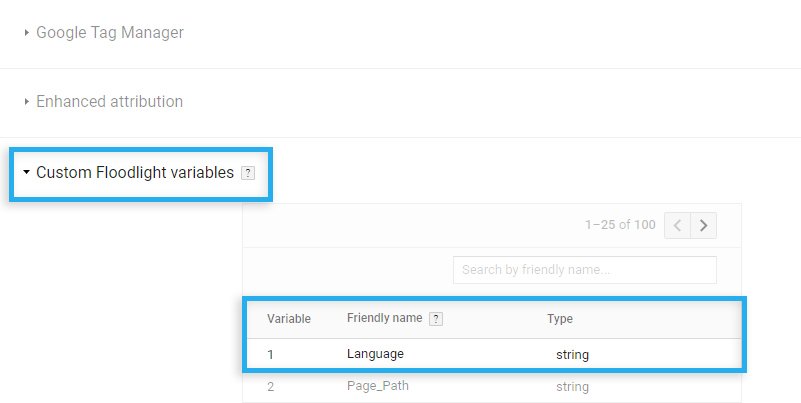Collapse the Custom Floodlight variables arrow
This screenshot has height=403, width=801.
[x=27, y=173]
